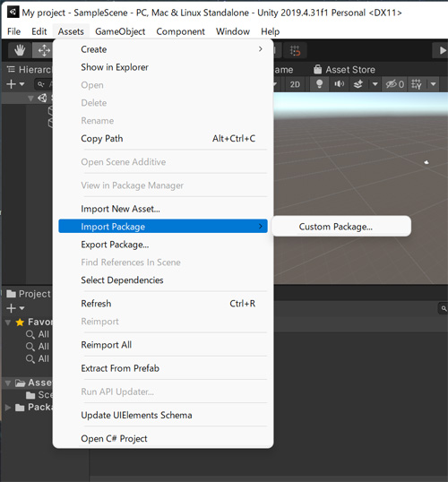This screenshot has height=482, width=448.
Task: Open the Asset Store tab
Action: pos(344,70)
